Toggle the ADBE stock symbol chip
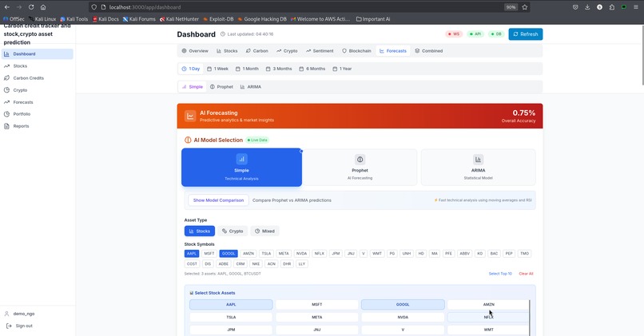Image resolution: width=644 pixels, height=336 pixels. coord(224,264)
